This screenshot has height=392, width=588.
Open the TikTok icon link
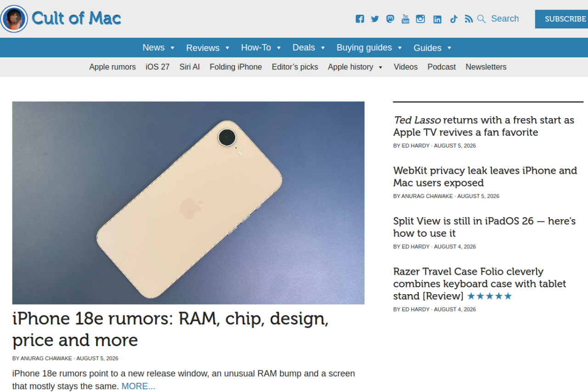coord(453,19)
